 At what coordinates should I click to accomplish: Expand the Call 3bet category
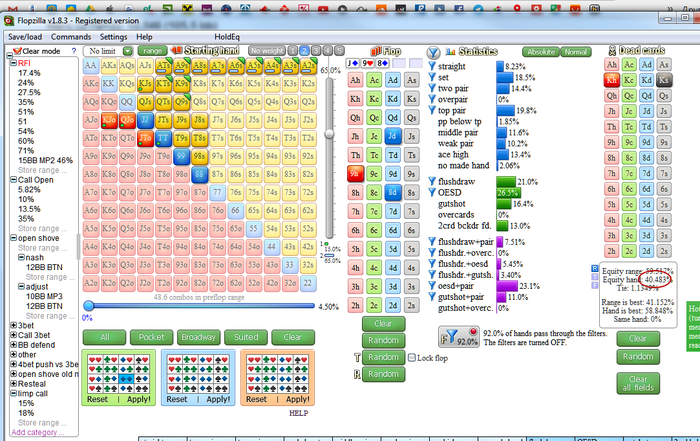[x=13, y=335]
